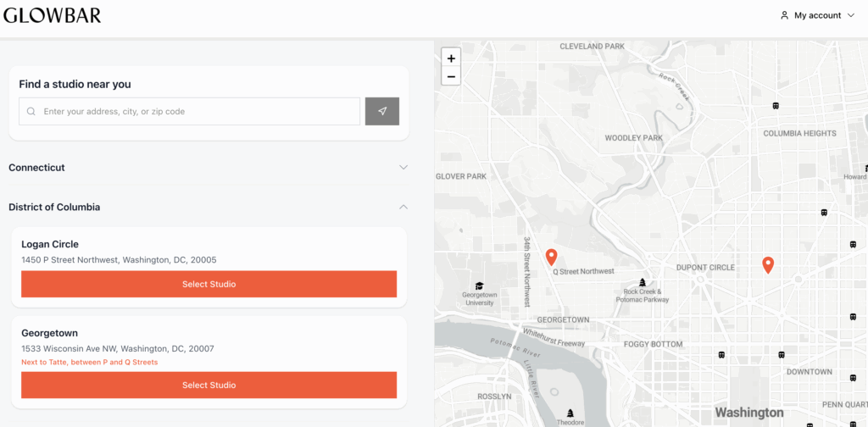868x427 pixels.
Task: Click the Georgetown University icon on map
Action: point(479,286)
